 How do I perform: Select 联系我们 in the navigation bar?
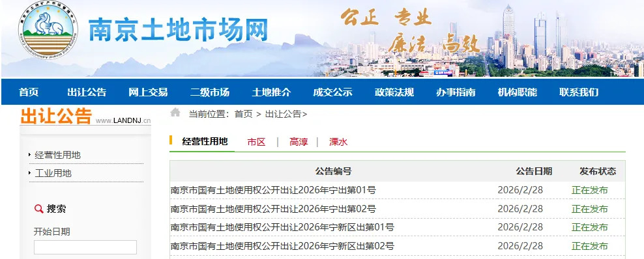[579, 92]
